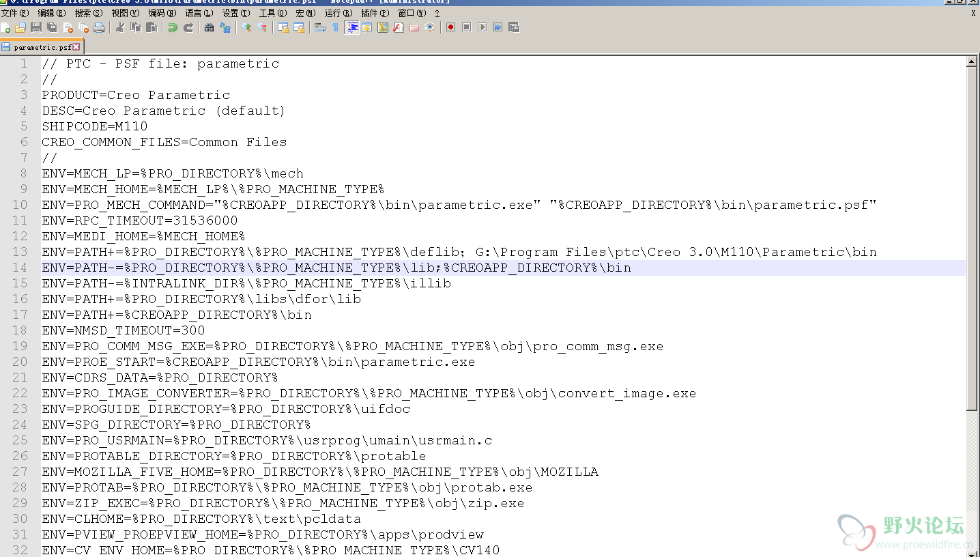Click the line PRODUCT=Creo Parametric
Viewport: 980px width, 557px height.
tap(136, 95)
